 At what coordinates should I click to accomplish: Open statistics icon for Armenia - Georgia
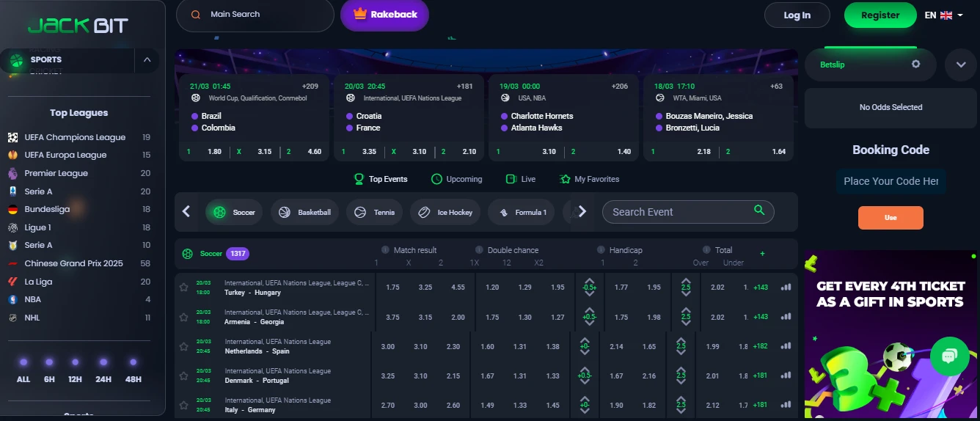(786, 317)
